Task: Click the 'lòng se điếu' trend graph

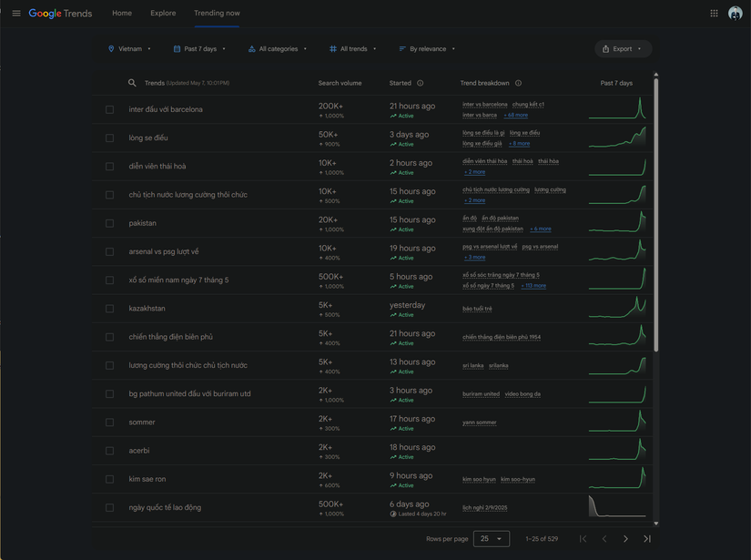Action: point(617,137)
